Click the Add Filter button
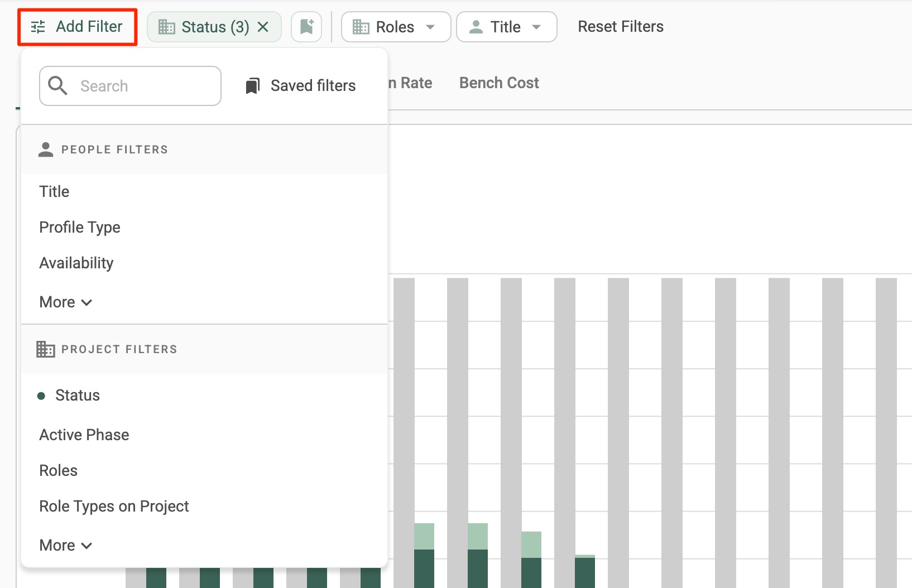912x588 pixels. point(77,27)
